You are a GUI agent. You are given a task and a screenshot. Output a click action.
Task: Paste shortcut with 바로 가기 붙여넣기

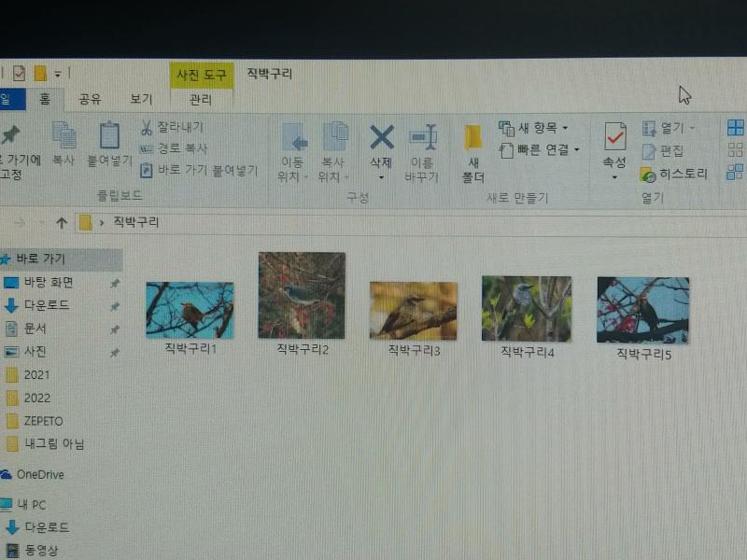(199, 171)
